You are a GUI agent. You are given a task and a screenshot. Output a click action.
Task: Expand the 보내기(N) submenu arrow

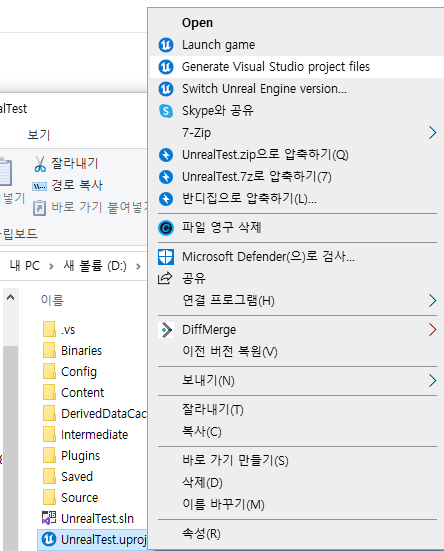[432, 381]
